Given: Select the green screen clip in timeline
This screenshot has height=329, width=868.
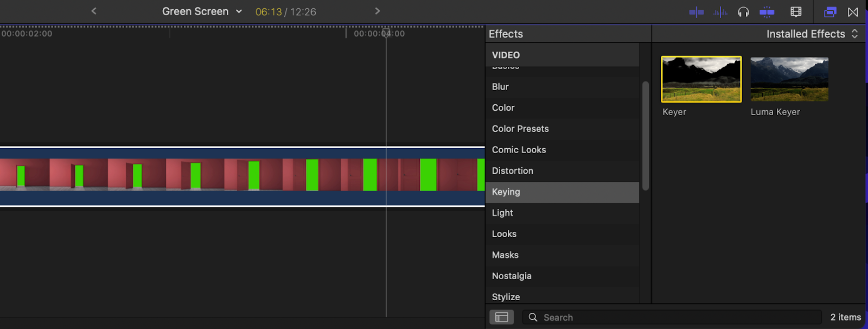Looking at the screenshot, I should point(242,176).
